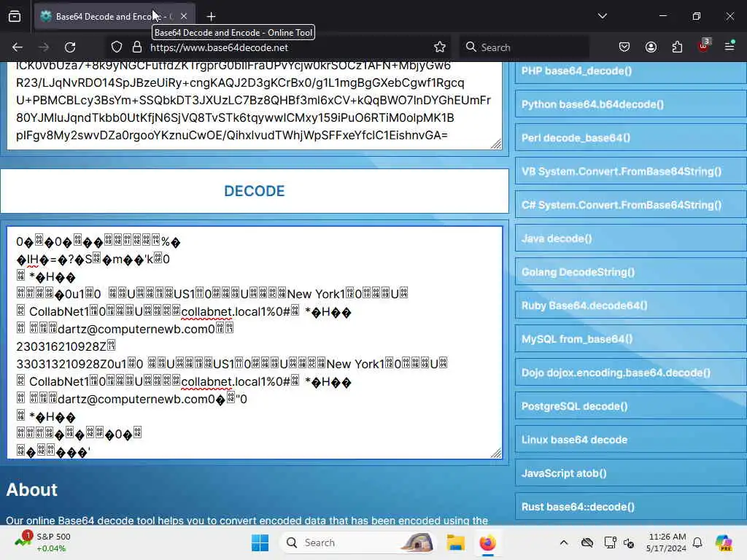Open MySQL from_base64() link
The height and width of the screenshot is (560, 747).
pos(631,339)
